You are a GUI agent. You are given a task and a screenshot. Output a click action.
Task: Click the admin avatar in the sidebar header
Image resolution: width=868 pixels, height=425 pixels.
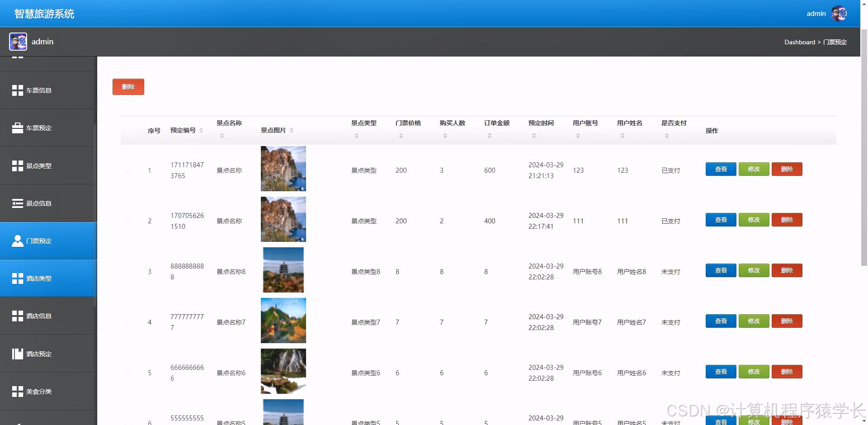(x=18, y=42)
